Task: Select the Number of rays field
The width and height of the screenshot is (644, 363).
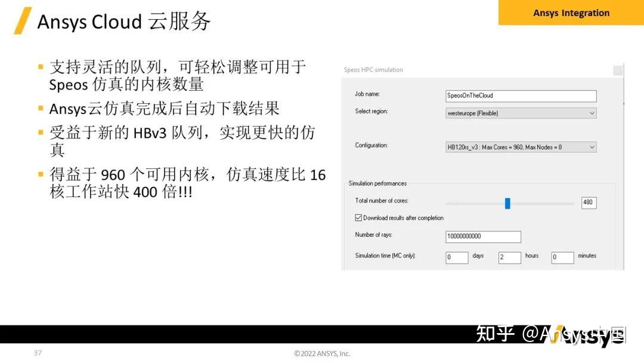Action: [483, 236]
